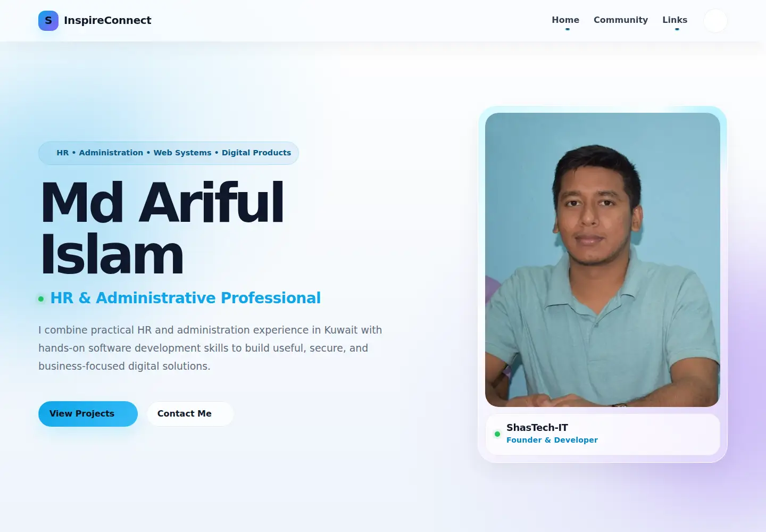Open the InspireConnect brand link
Image resolution: width=766 pixels, height=532 pixels.
pyautogui.click(x=95, y=21)
